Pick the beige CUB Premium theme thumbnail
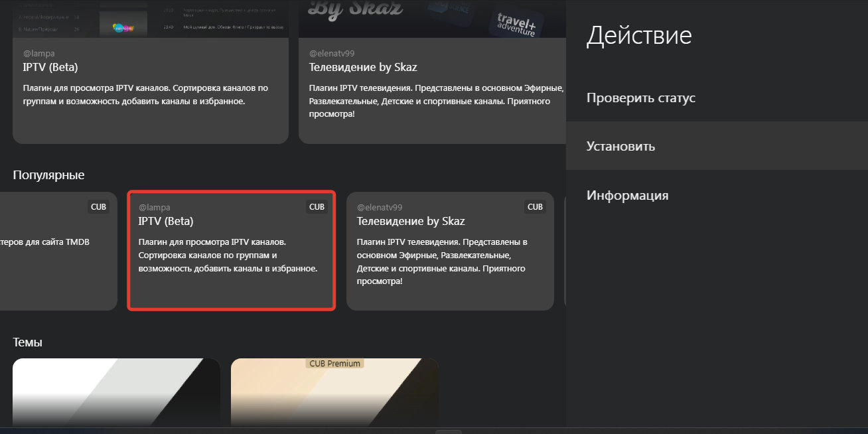This screenshot has width=868, height=434. [334, 395]
